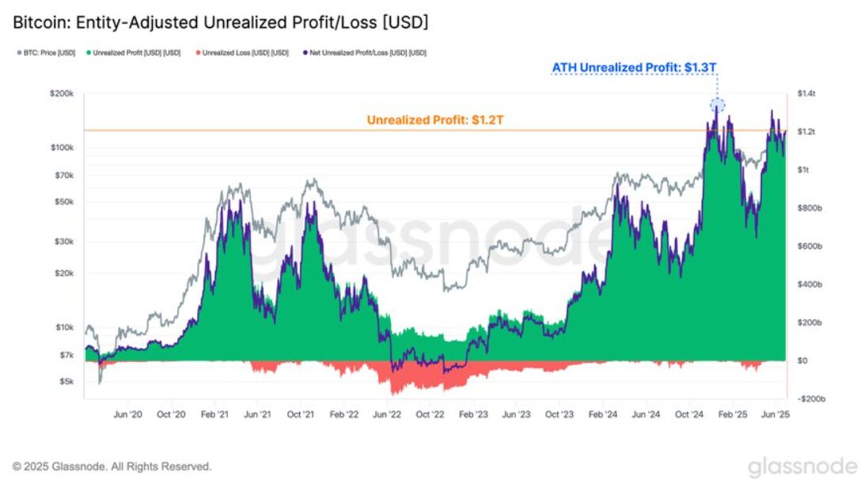Screen dimensions: 868x483
Task: Click the glassnode logo at bottom right
Action: tap(802, 467)
